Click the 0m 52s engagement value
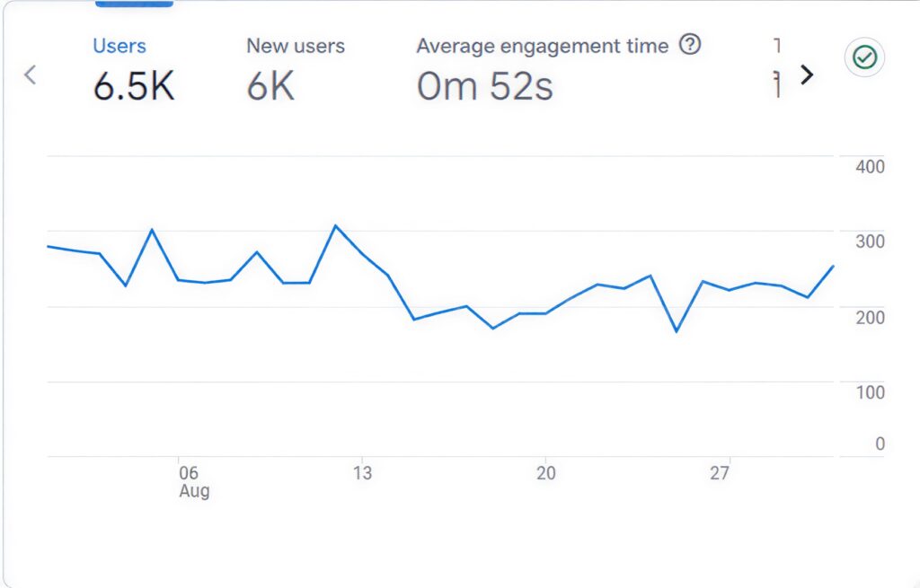The height and width of the screenshot is (588, 920). pos(485,85)
